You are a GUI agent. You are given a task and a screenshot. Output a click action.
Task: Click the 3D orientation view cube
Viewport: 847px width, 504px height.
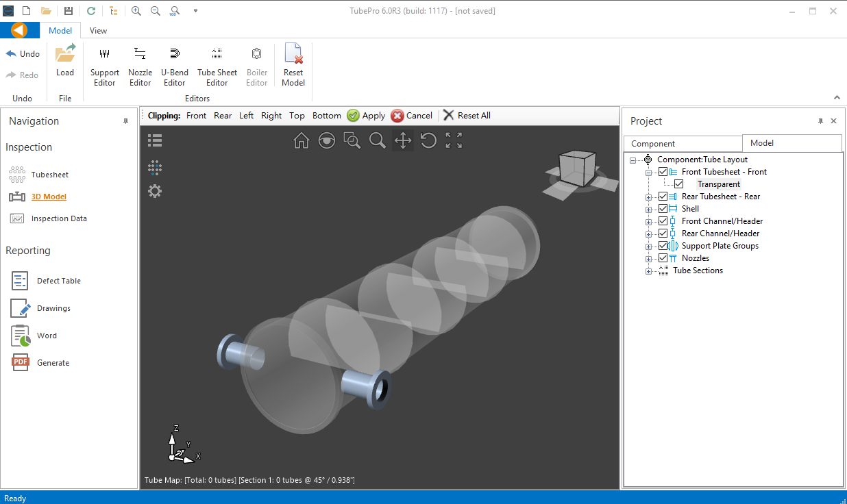point(576,170)
